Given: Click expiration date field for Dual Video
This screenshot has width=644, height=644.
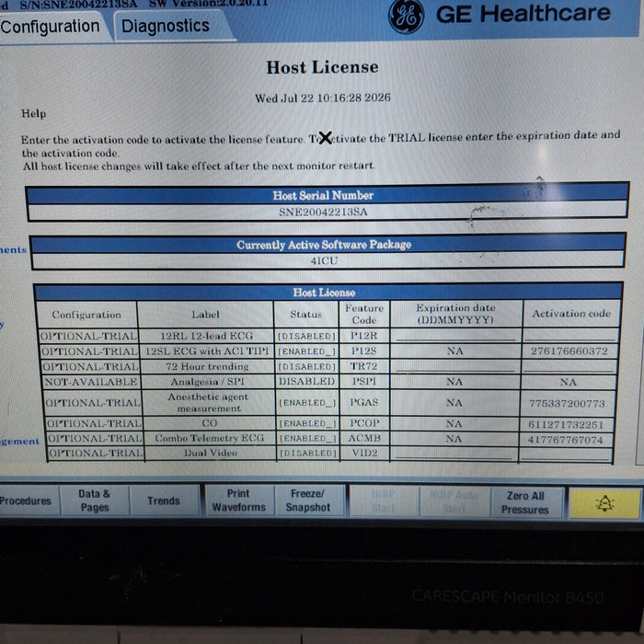Looking at the screenshot, I should pos(454,454).
